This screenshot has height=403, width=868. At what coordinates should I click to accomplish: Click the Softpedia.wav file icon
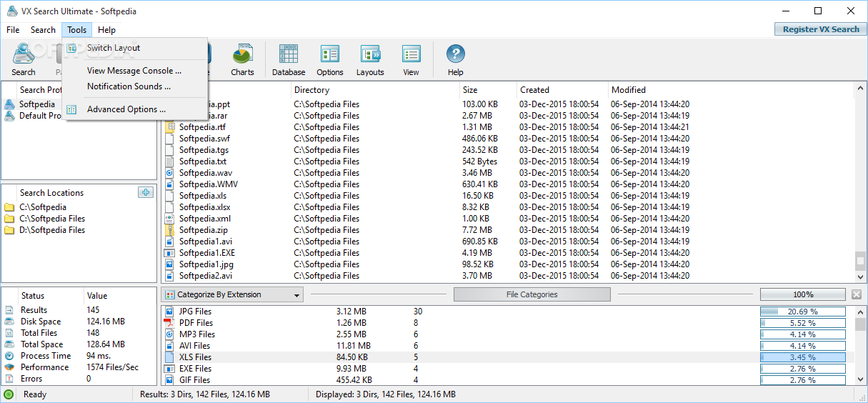pyautogui.click(x=169, y=173)
